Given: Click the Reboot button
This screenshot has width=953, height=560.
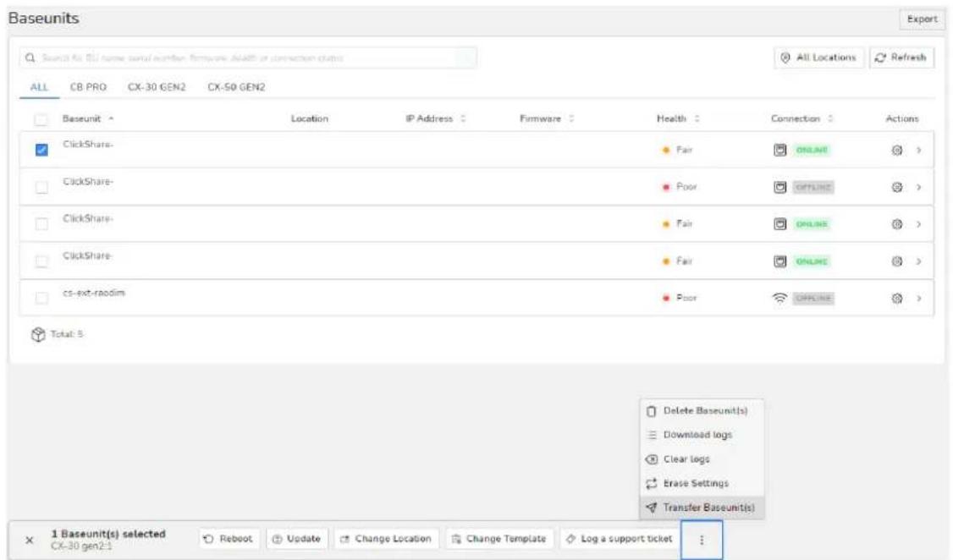Looking at the screenshot, I should click(x=229, y=539).
